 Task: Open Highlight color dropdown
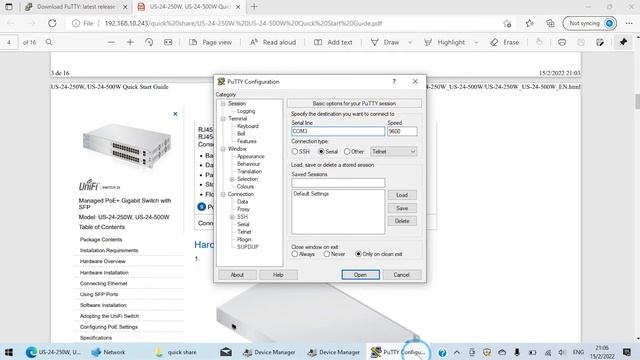click(476, 42)
